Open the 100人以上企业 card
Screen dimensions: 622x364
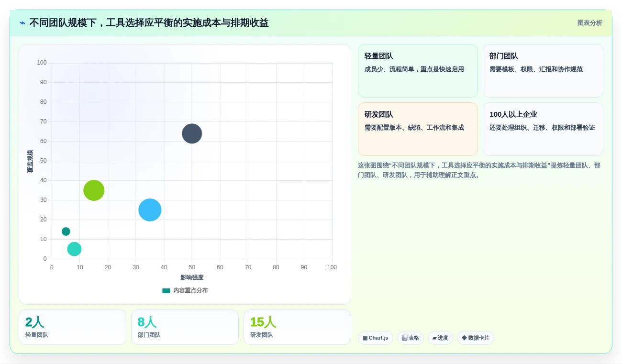click(x=543, y=129)
